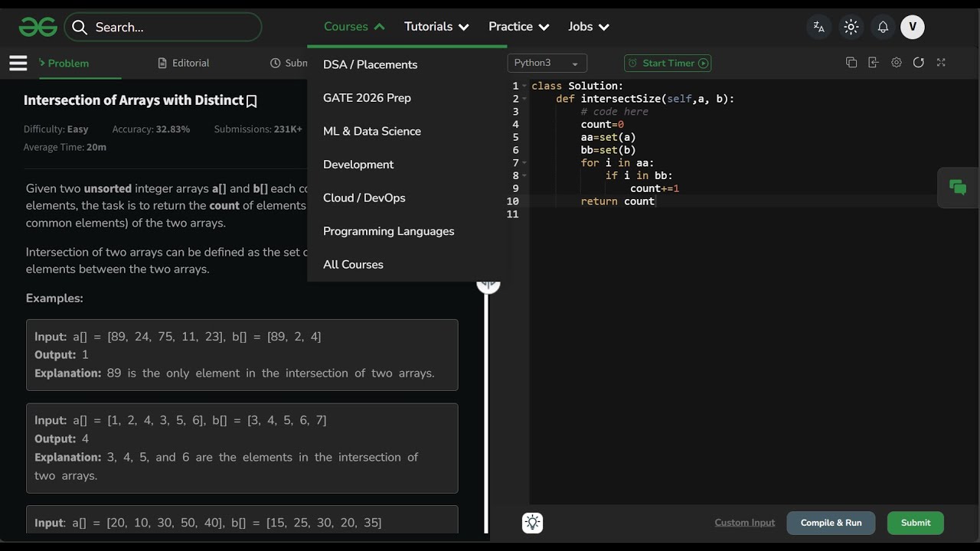Open the Python3 language selector
The image size is (980, 551).
547,64
